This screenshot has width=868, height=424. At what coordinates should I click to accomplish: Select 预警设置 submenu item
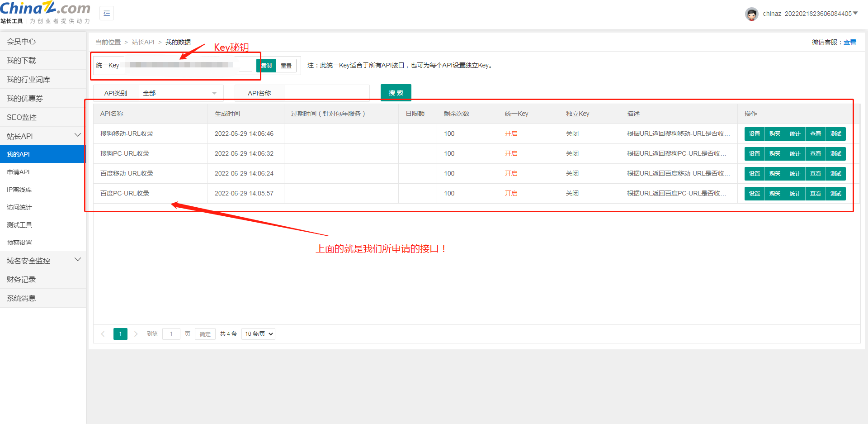pos(43,243)
